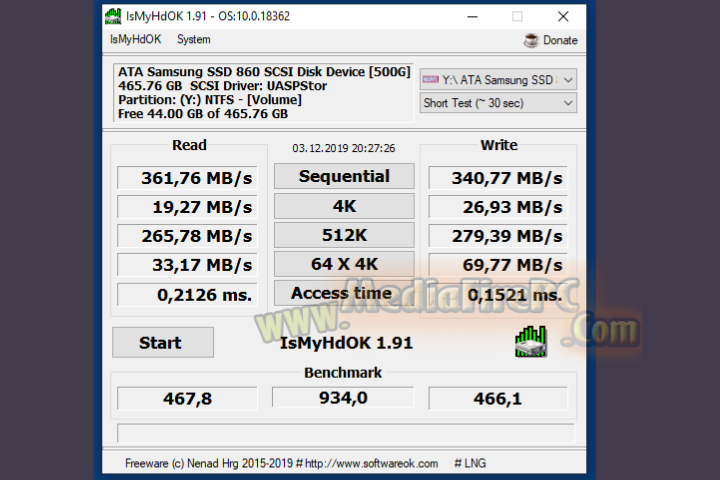The image size is (720, 480).
Task: Click the Free 44.00 GB of 465.76 GB line
Action: (203, 113)
